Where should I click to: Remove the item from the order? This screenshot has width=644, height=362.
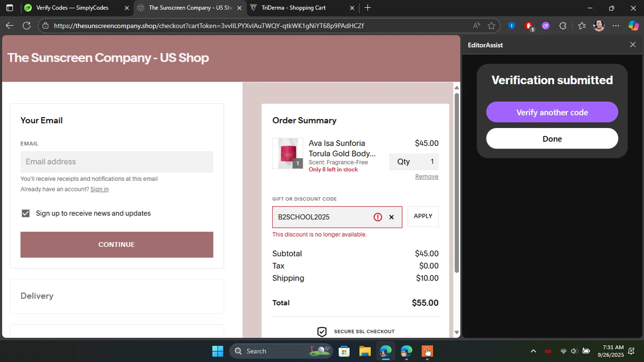[x=427, y=176]
